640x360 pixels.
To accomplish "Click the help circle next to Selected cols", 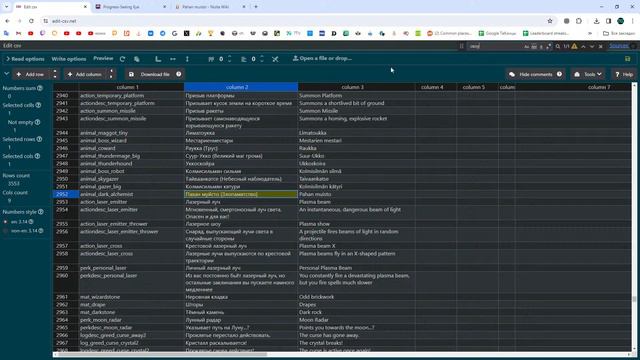I will coord(38,156).
